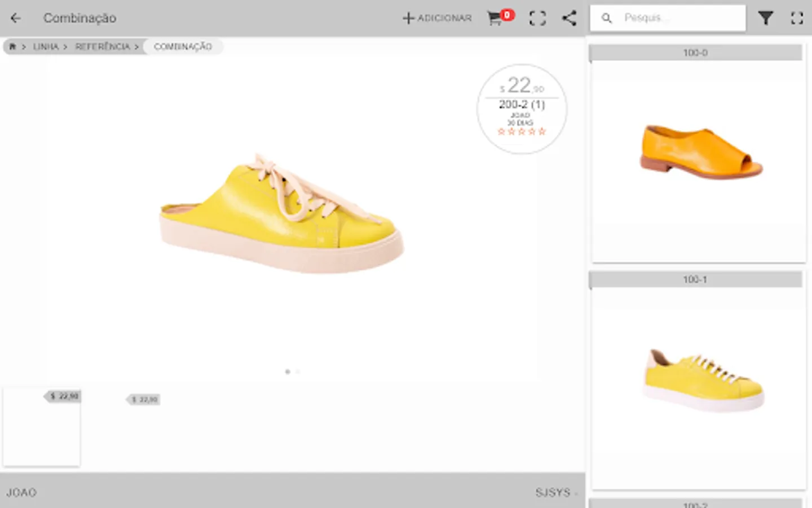Click the yellow mule shoe image

(282, 214)
